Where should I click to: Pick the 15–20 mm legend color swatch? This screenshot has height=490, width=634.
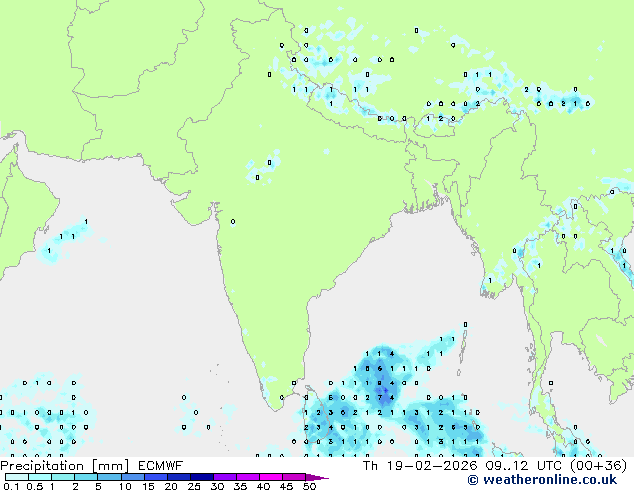(x=156, y=477)
